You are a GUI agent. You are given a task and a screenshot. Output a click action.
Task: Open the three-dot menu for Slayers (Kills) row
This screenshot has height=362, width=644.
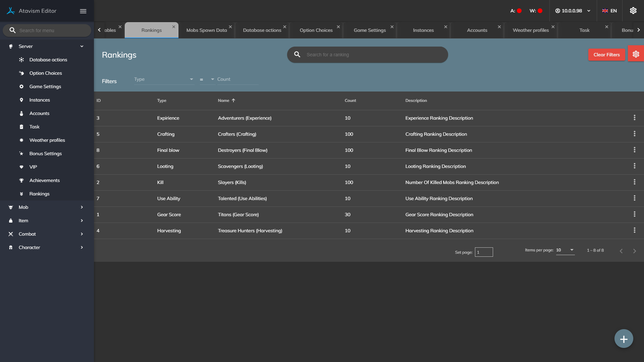[x=634, y=182]
